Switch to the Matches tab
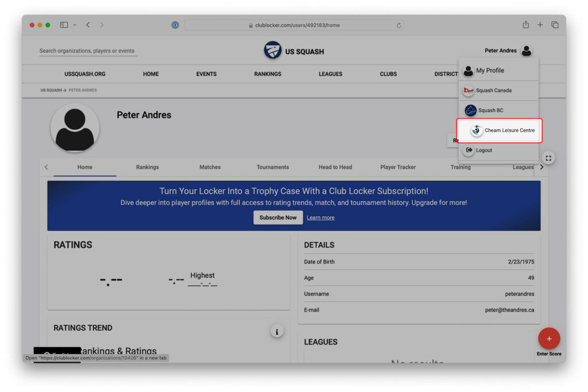This screenshot has width=588, height=392. pos(210,167)
